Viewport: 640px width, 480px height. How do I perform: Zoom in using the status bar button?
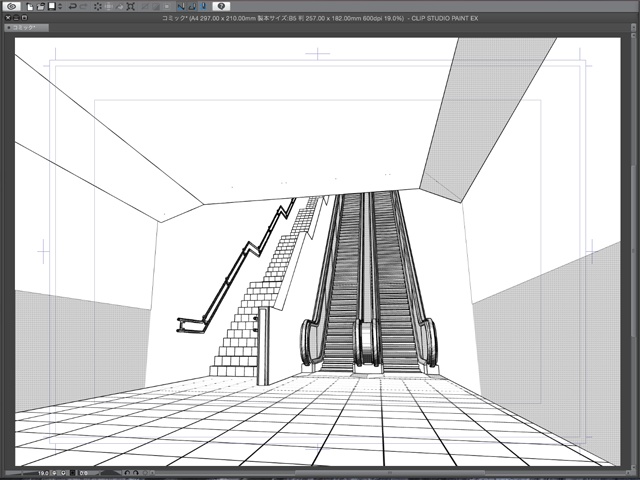[x=63, y=473]
